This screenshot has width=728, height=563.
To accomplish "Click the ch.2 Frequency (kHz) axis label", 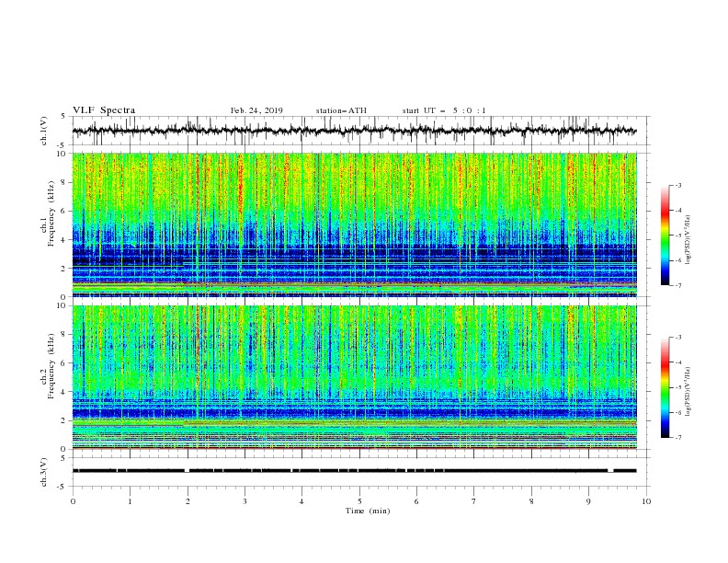I will coord(47,365).
